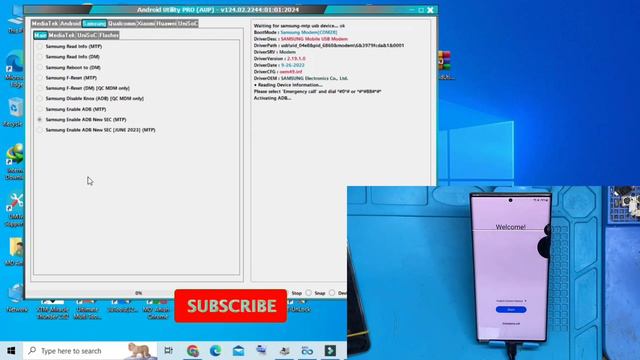
Task: Select Samsung Read Info (MTP) option
Action: point(70,47)
